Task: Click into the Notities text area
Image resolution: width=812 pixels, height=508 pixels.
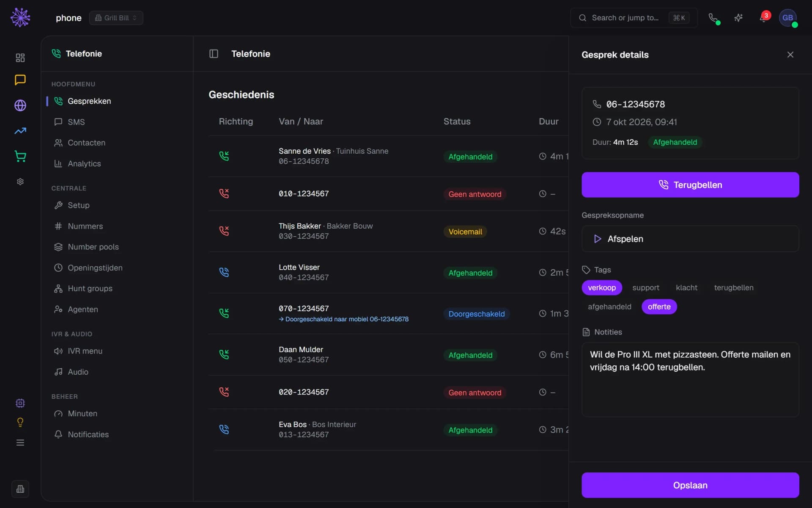Action: pyautogui.click(x=690, y=380)
